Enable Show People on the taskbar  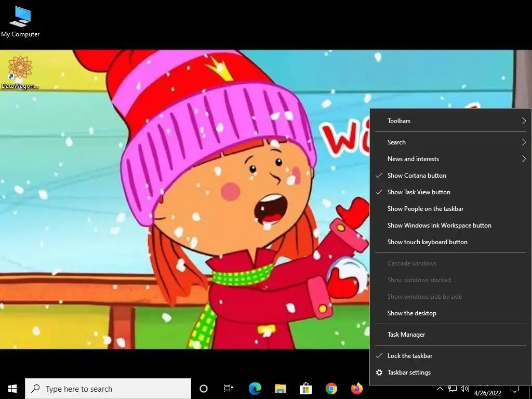(450, 209)
